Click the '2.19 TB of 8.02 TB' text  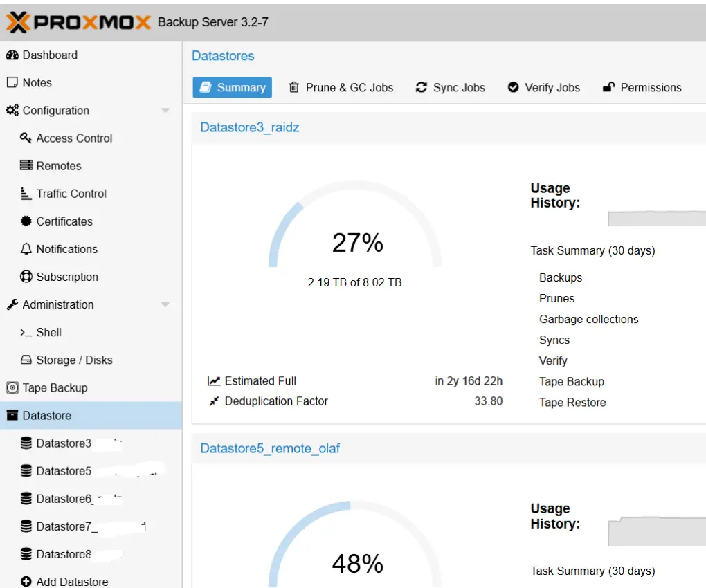(x=354, y=282)
